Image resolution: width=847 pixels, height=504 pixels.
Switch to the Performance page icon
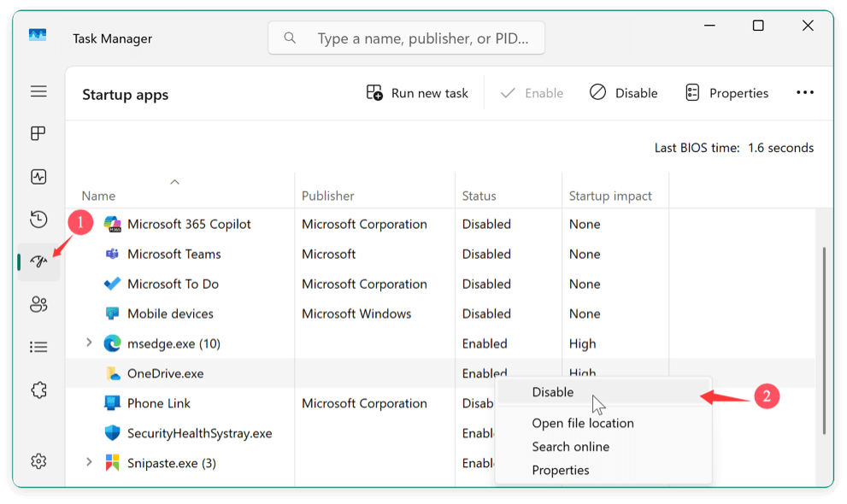(x=38, y=177)
